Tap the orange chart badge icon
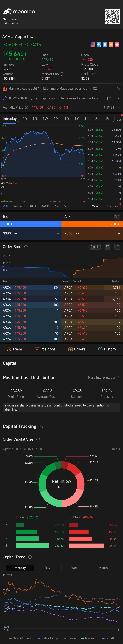The image size is (123, 644). pyautogui.click(x=111, y=44)
